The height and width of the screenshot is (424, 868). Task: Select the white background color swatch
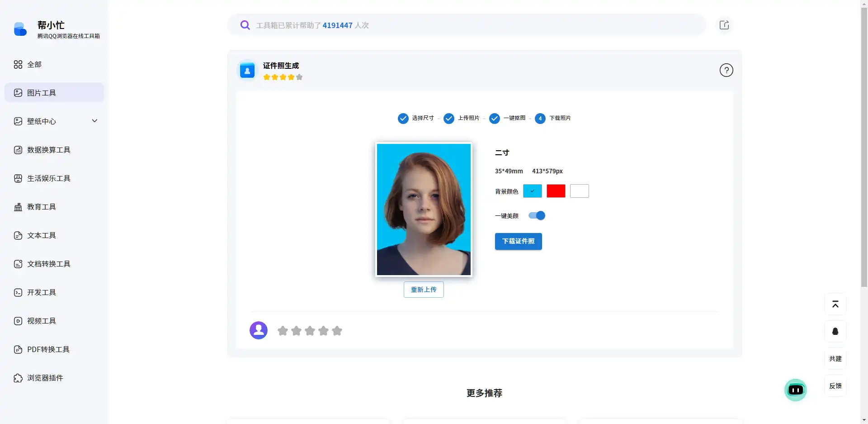pyautogui.click(x=580, y=191)
